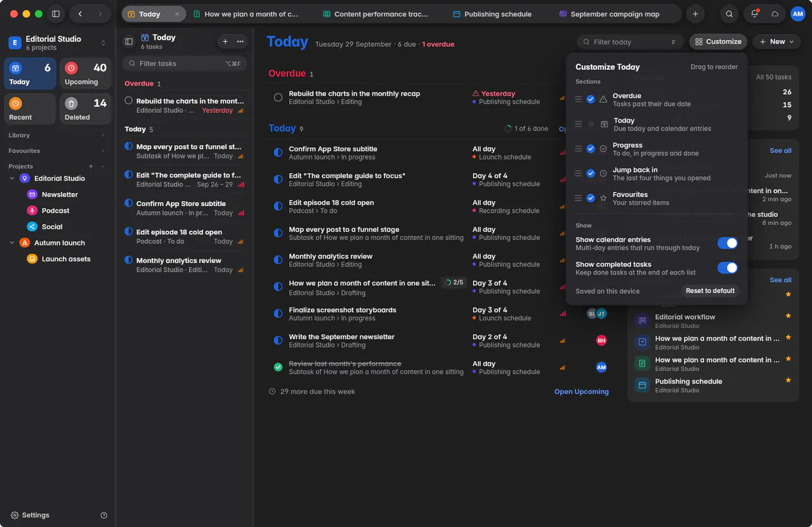The height and width of the screenshot is (527, 812).
Task: Switch to Publishing schedule tab
Action: coord(492,14)
